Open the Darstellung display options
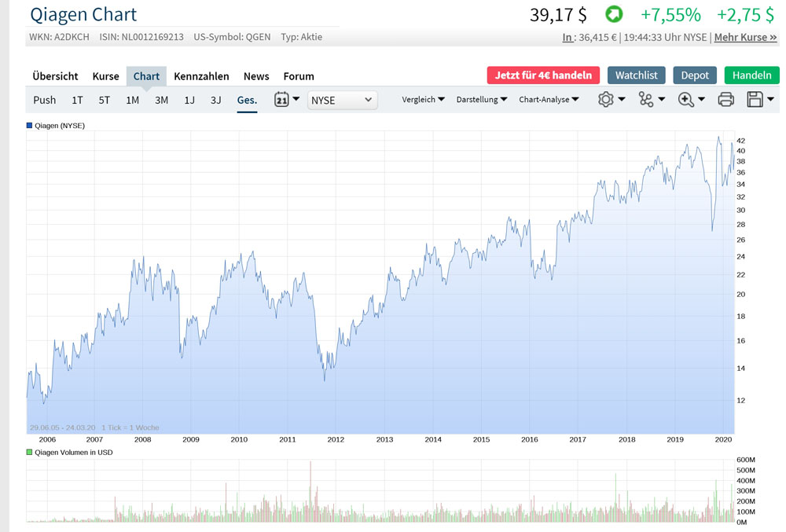The width and height of the screenshot is (786, 532). click(481, 100)
